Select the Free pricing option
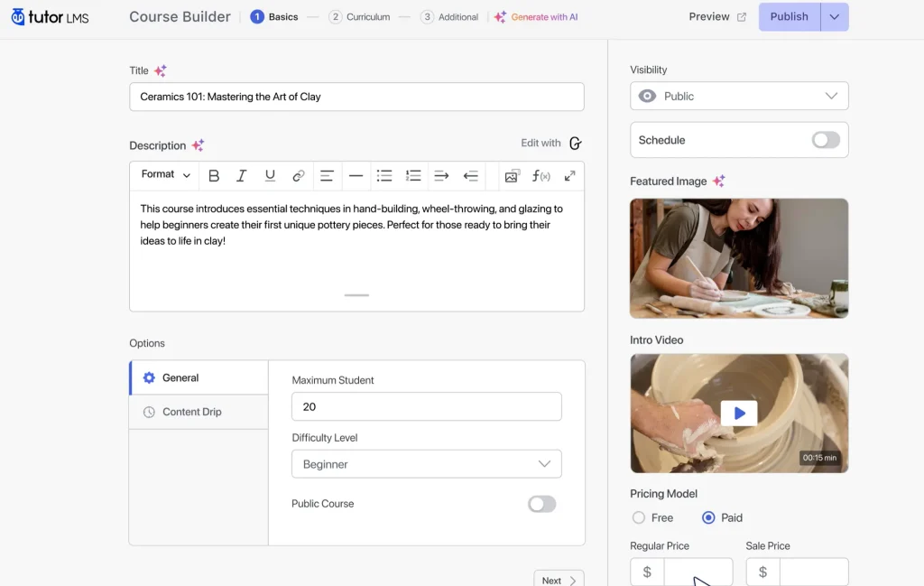 coord(639,517)
